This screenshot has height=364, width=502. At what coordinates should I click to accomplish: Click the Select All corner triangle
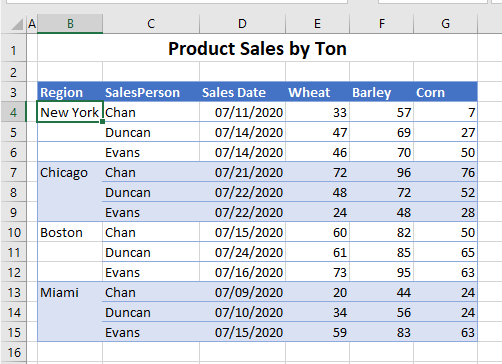pos(17,24)
